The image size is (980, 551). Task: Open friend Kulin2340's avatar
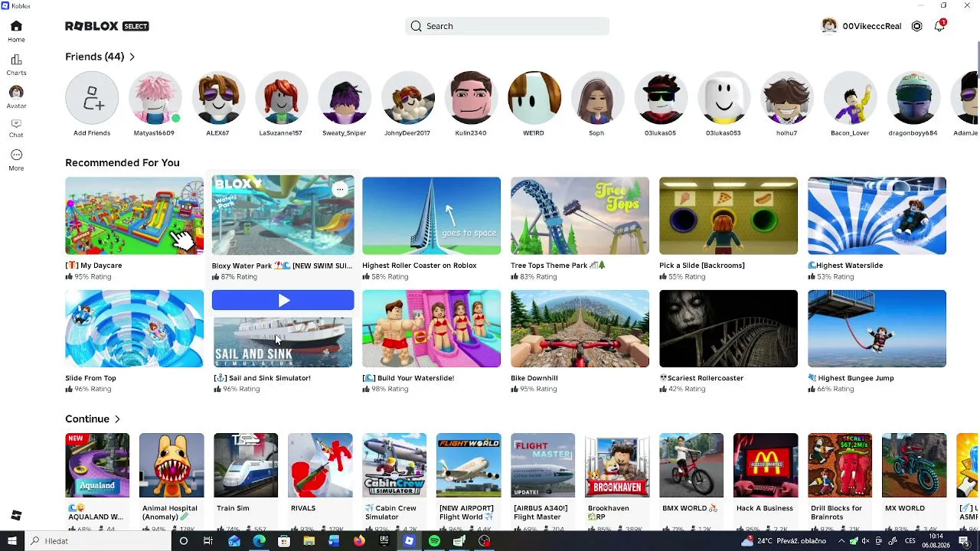(x=471, y=98)
